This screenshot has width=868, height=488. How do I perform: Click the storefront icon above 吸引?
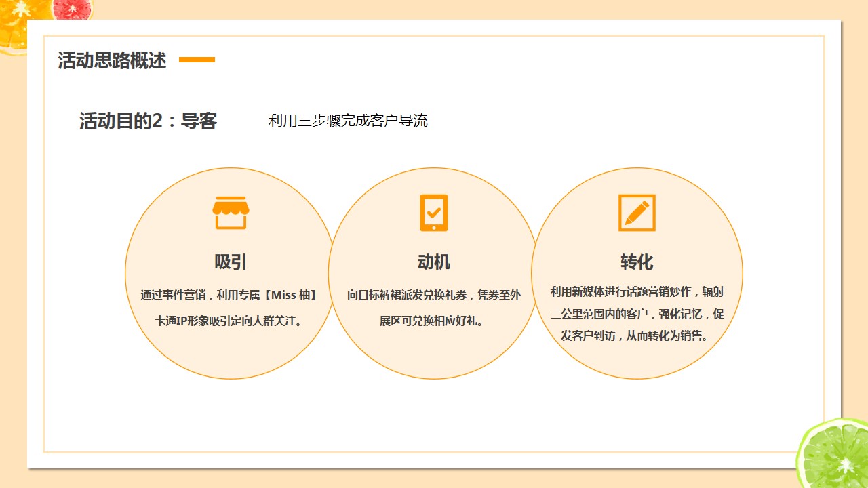coord(231,213)
